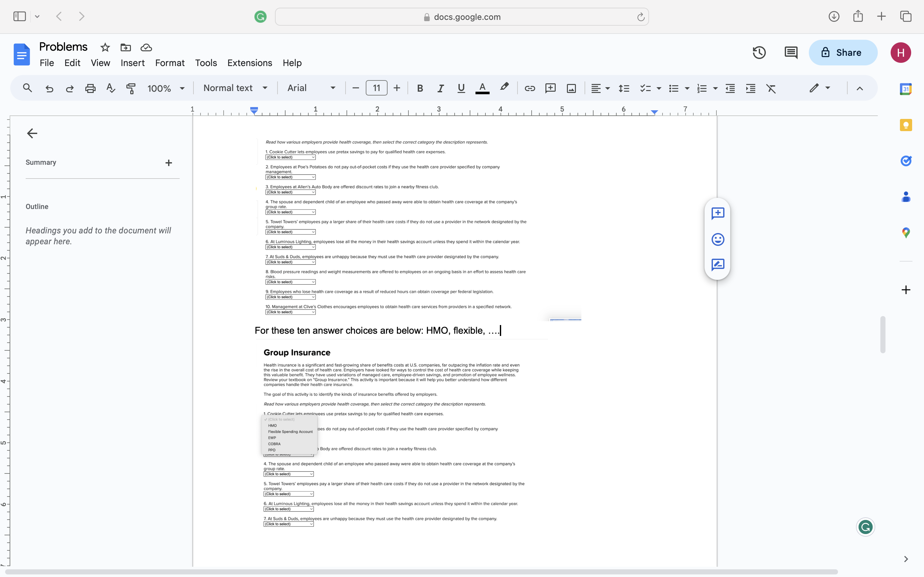The image size is (924, 577).
Task: Add a comment from the toolbar
Action: tap(550, 88)
